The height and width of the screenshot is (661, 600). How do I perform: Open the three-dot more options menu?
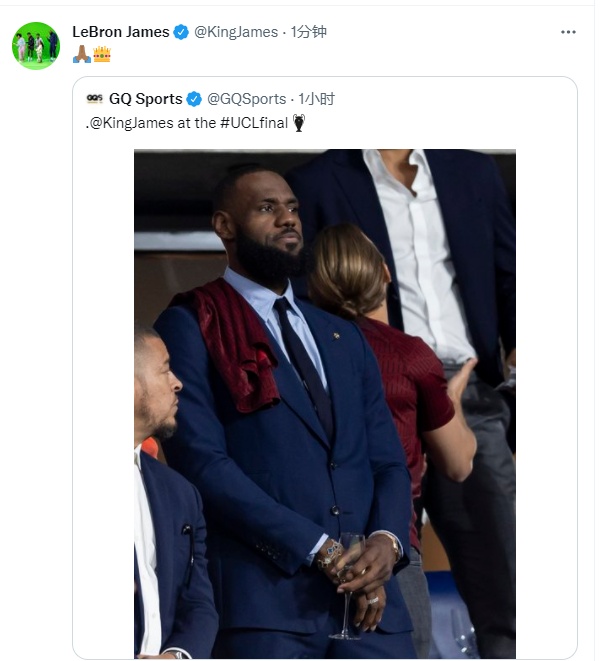568,32
